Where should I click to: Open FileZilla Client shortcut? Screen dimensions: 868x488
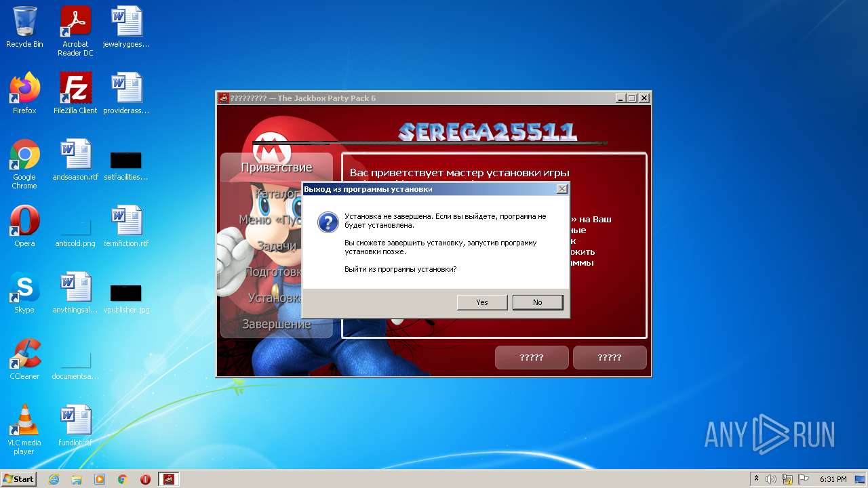(75, 94)
